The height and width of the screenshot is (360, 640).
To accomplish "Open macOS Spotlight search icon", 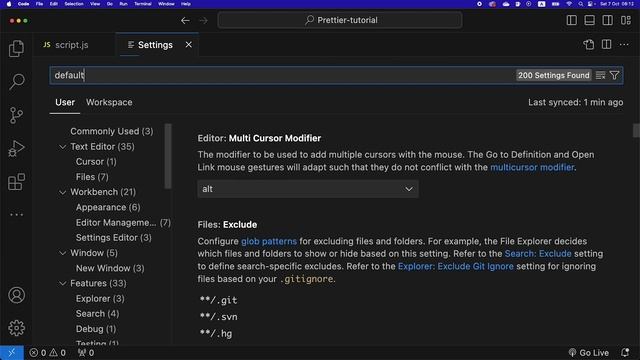I will [580, 4].
